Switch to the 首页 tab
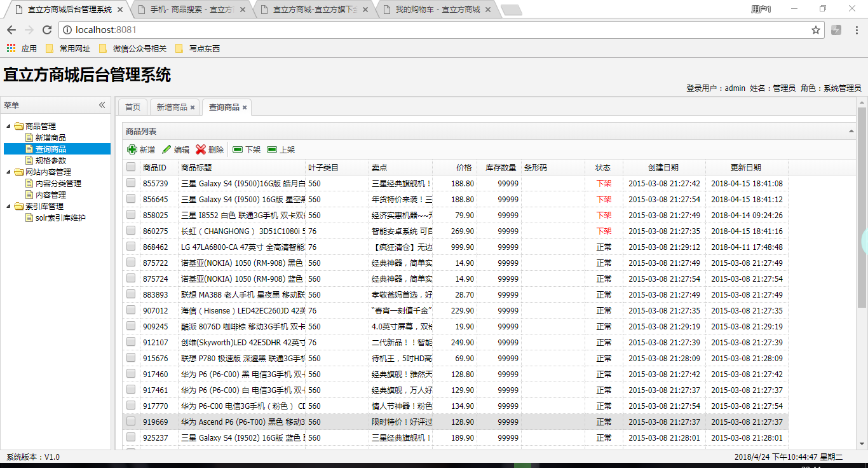The width and height of the screenshot is (868, 468). [x=133, y=107]
